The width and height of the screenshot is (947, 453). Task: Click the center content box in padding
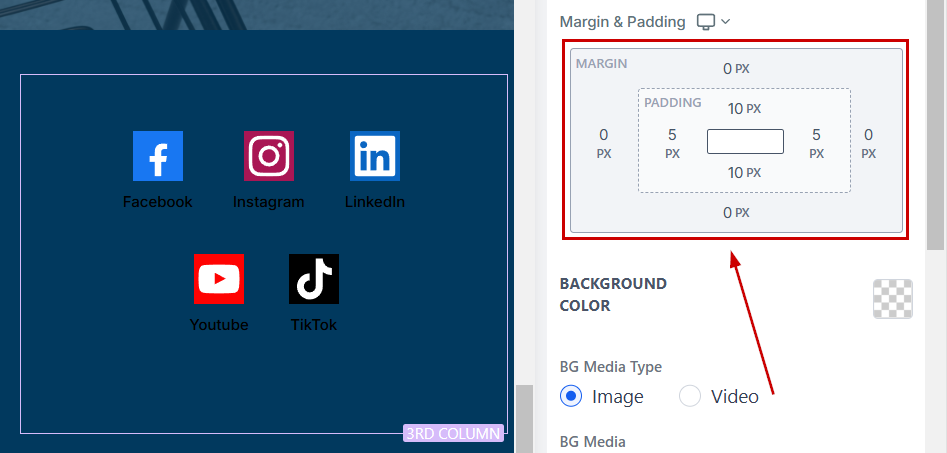click(745, 141)
